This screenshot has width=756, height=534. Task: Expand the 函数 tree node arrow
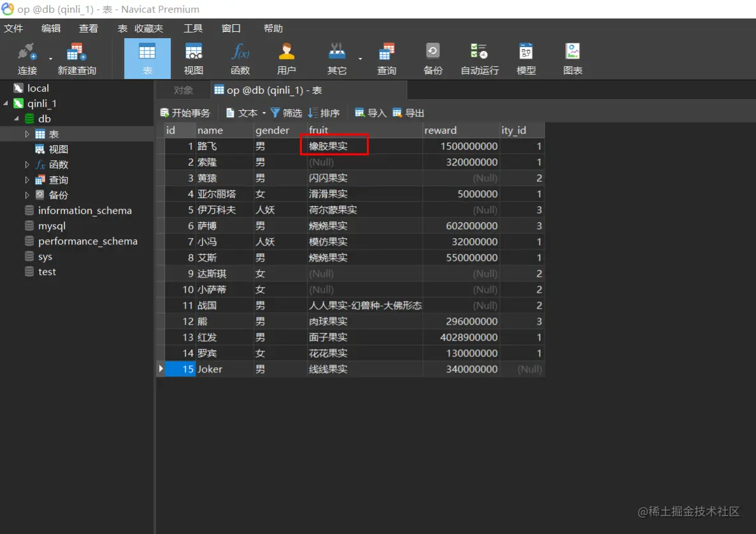[27, 164]
